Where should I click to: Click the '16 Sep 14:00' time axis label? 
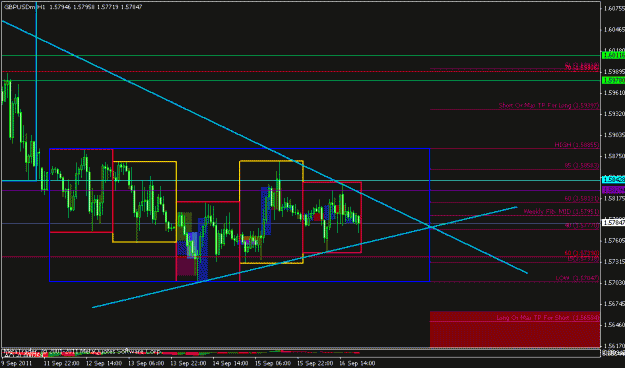[x=357, y=363]
